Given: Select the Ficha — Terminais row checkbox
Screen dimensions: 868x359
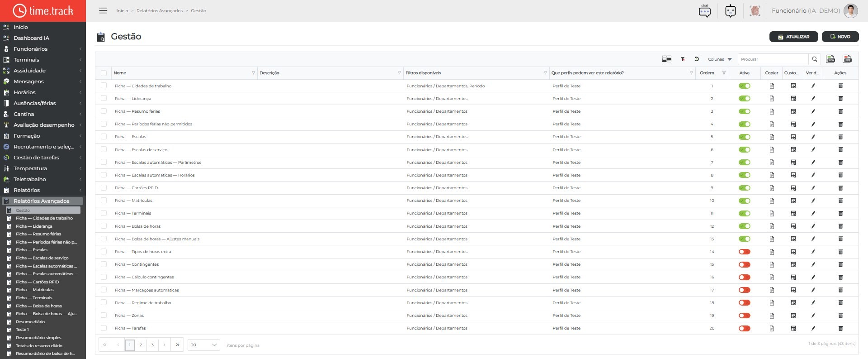Looking at the screenshot, I should 104,213.
